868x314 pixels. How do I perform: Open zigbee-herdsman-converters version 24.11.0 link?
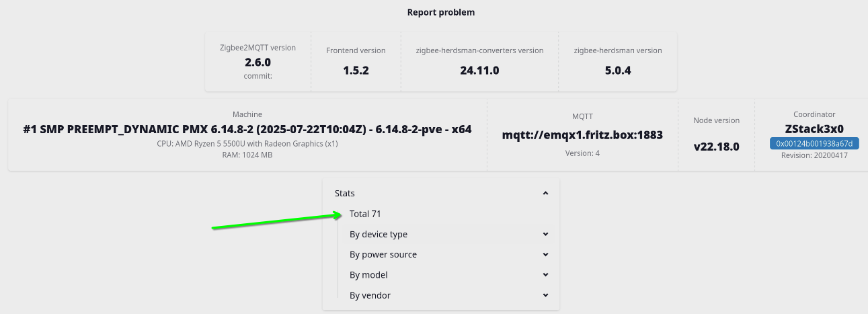coord(479,70)
